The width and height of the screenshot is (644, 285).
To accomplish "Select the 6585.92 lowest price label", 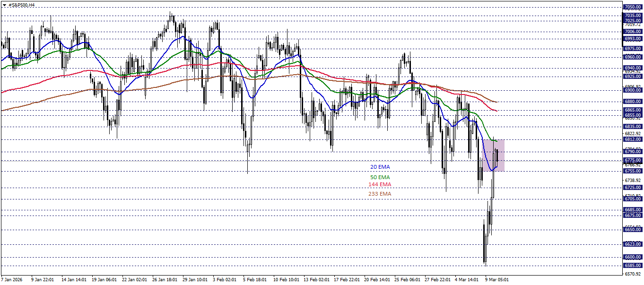I will [632, 265].
